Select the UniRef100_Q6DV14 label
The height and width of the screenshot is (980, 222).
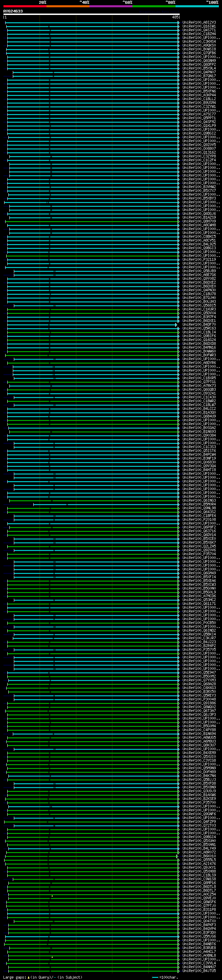click(x=199, y=535)
